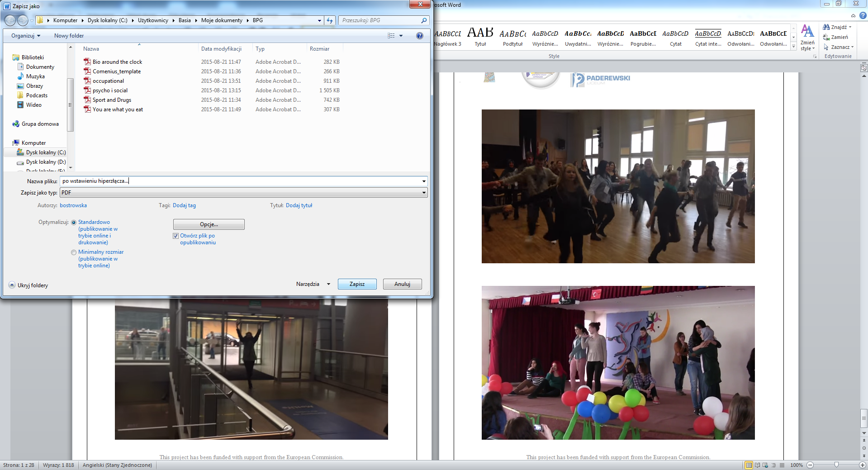Viewport: 868px width, 470px height.
Task: Click the zoom in plus button in Word
Action: (863, 465)
